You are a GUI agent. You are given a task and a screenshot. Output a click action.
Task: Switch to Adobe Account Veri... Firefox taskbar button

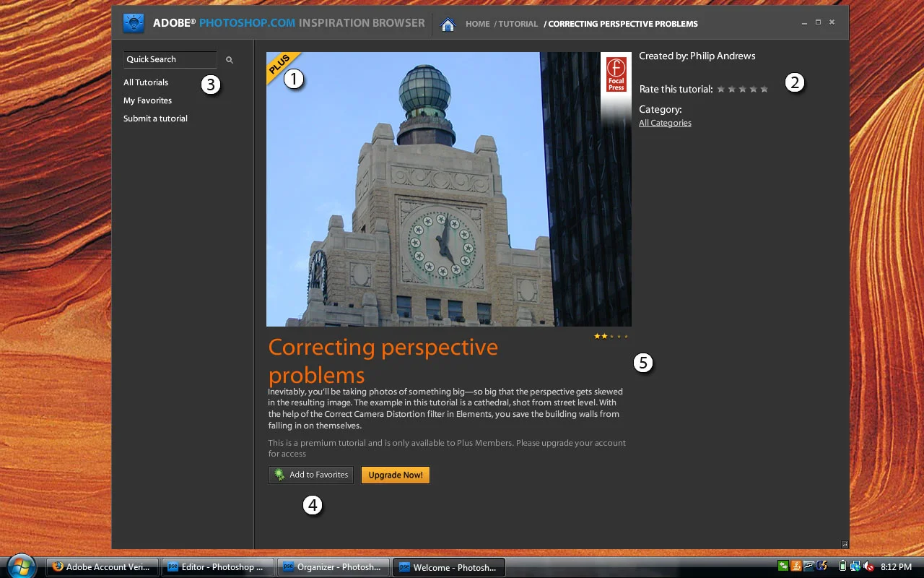pyautogui.click(x=103, y=567)
